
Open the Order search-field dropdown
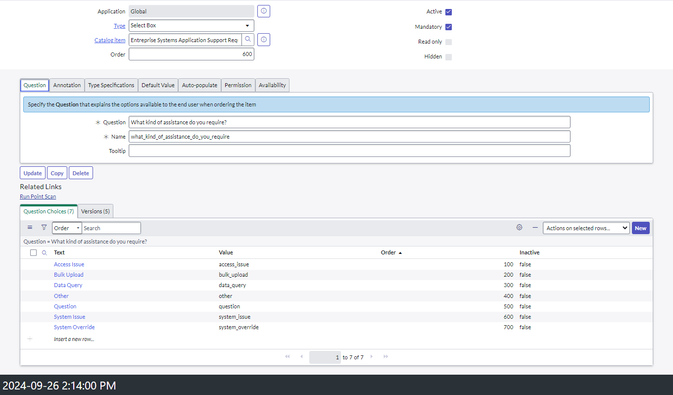(x=67, y=228)
